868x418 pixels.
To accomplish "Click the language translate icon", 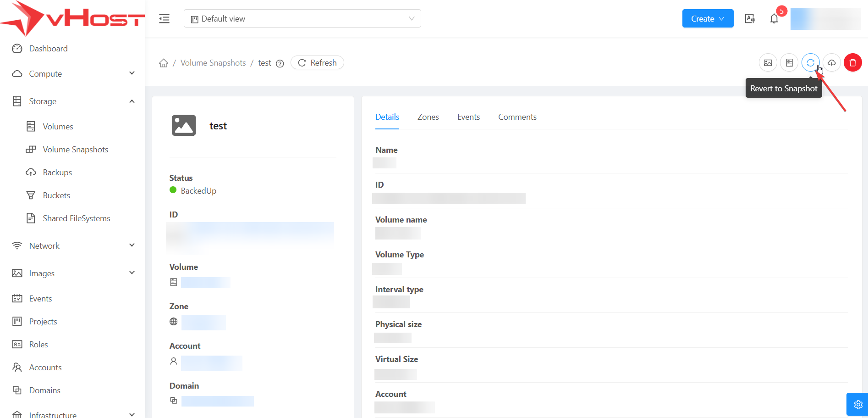I will (750, 19).
